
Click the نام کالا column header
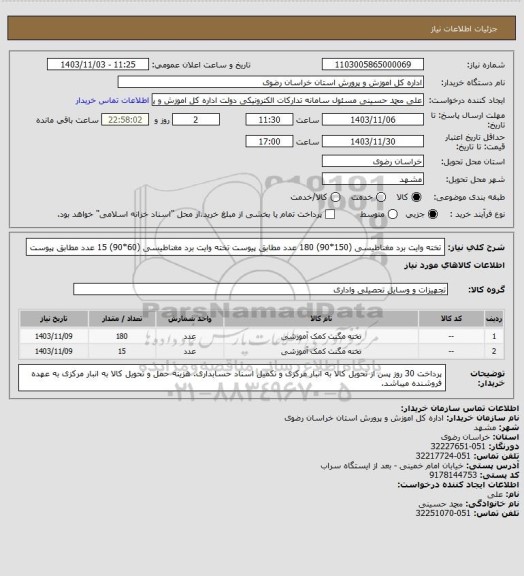pyautogui.click(x=321, y=319)
